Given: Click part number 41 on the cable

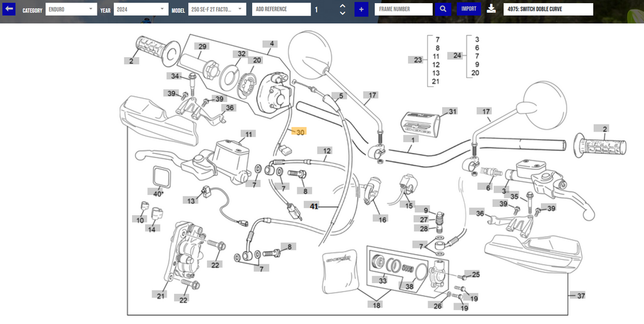Looking at the screenshot, I should (314, 206).
